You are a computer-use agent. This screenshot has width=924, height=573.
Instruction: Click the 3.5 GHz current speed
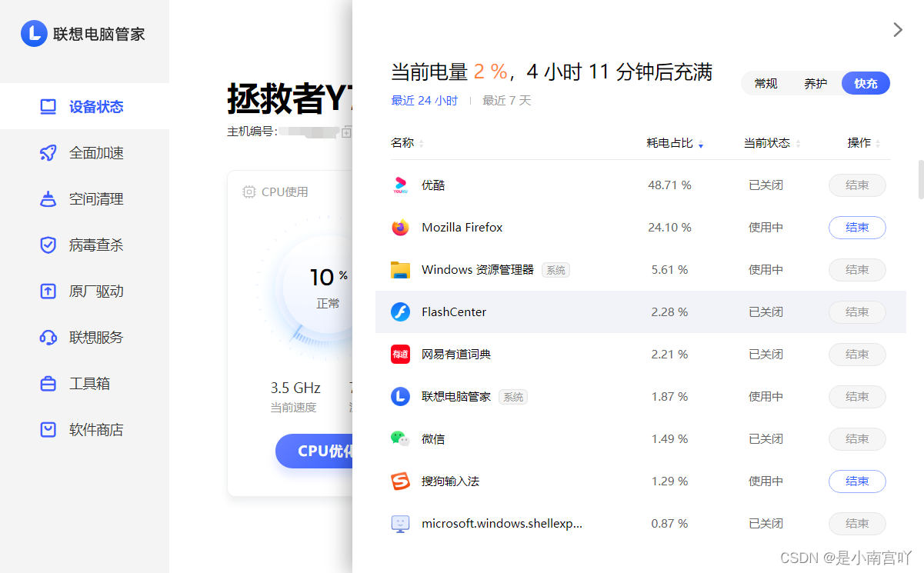point(295,388)
